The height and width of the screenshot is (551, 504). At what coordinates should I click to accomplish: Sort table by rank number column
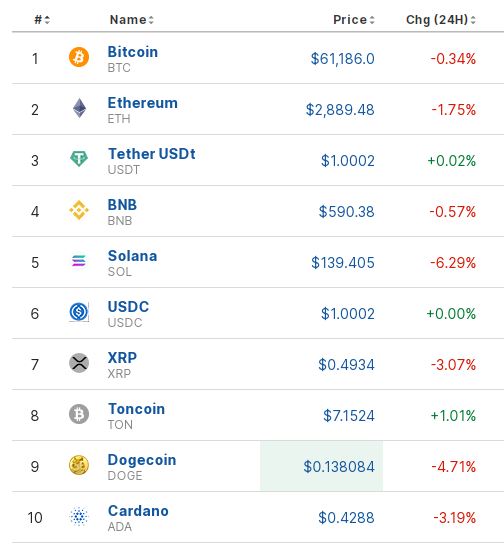tap(42, 20)
